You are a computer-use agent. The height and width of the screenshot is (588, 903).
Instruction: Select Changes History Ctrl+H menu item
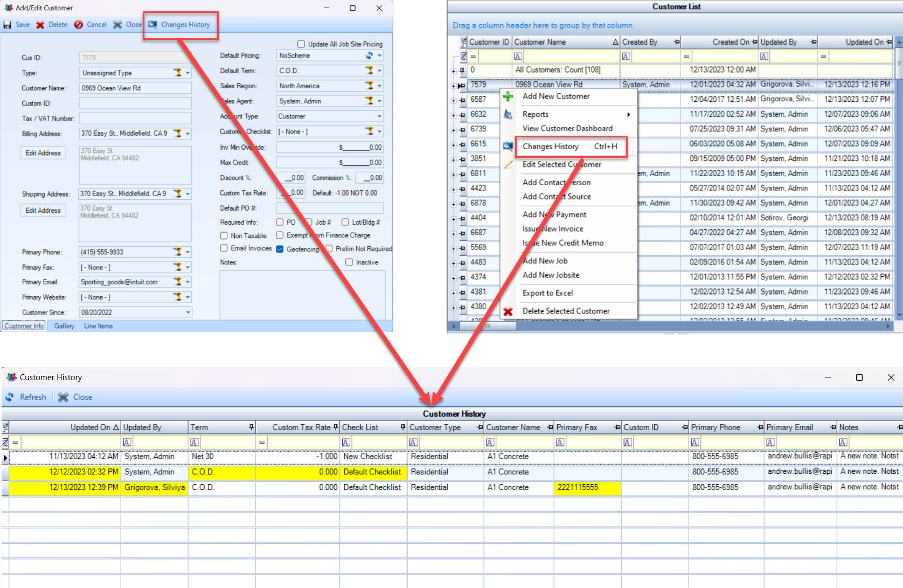[570, 146]
